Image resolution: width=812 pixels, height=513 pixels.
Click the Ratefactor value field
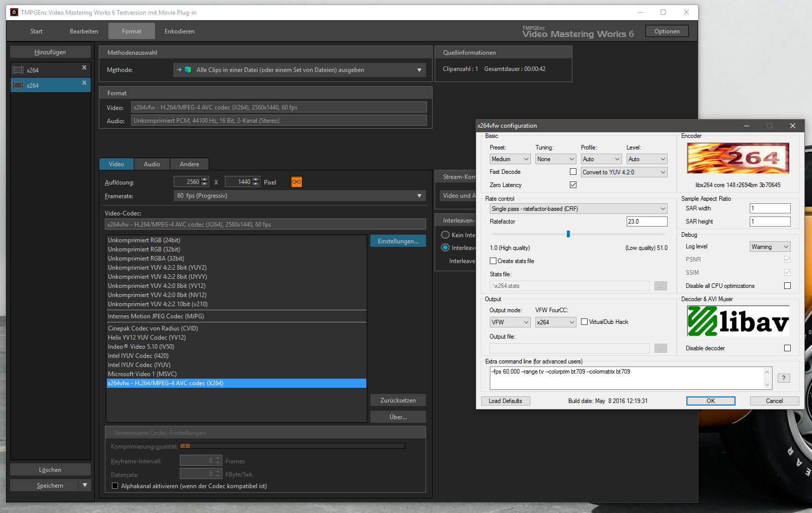tap(647, 222)
